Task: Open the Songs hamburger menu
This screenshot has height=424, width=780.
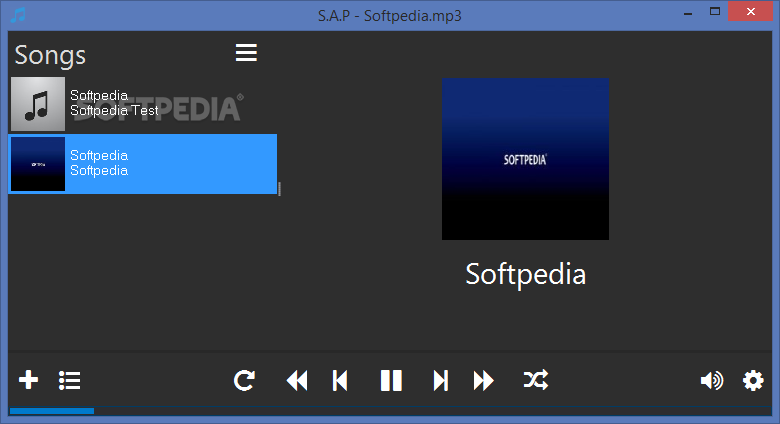Action: [x=246, y=53]
